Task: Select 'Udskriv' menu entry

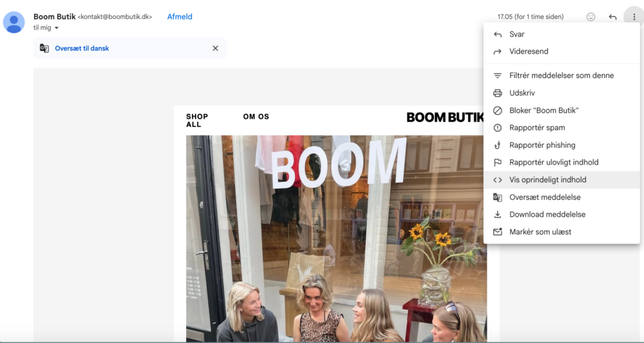Action: click(562, 93)
